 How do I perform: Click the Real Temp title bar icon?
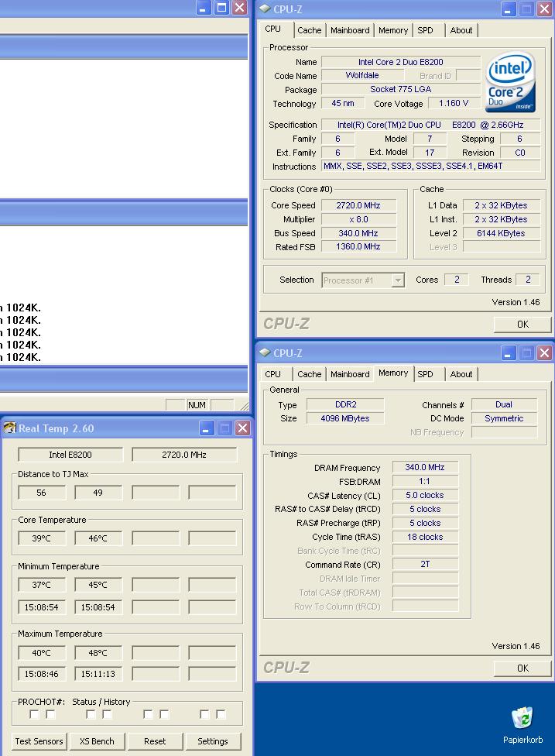click(9, 428)
